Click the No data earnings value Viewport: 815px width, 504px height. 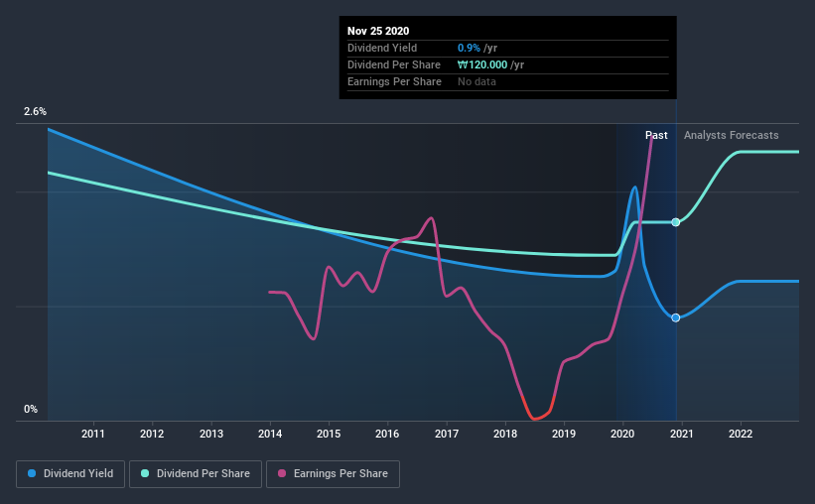476,81
